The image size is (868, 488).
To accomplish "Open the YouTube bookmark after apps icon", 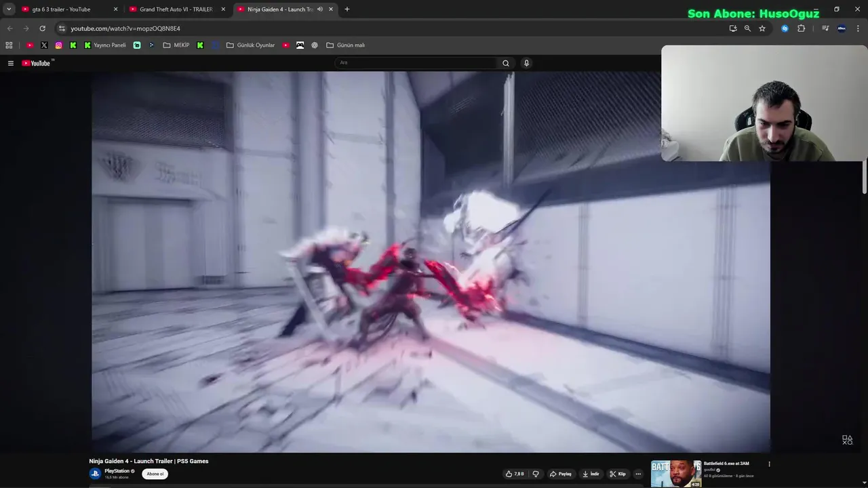I will click(30, 45).
